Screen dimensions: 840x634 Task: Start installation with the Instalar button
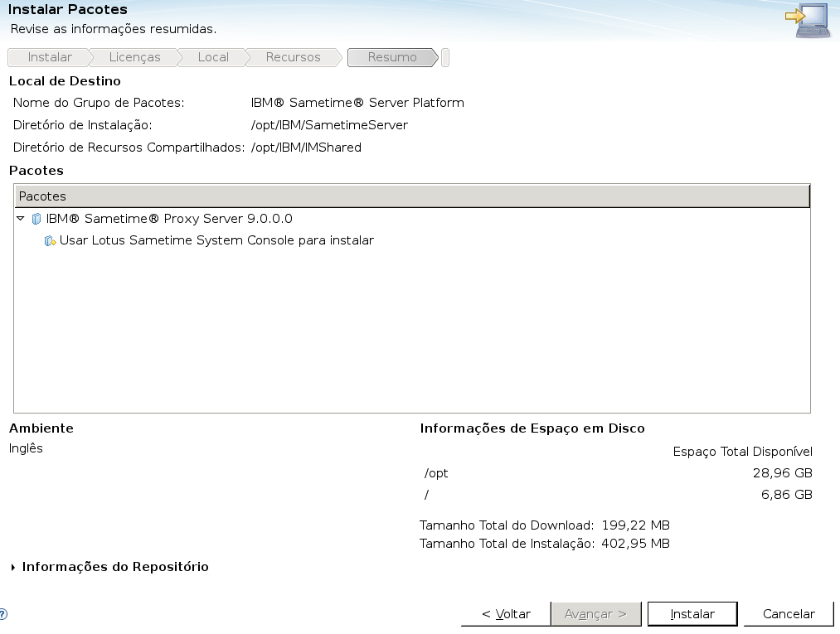[x=692, y=614]
